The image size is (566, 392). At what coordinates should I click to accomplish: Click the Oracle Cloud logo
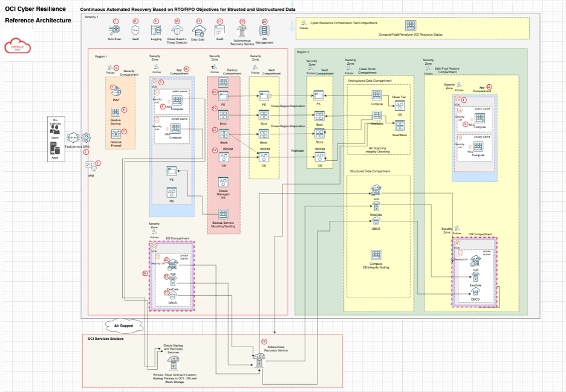point(14,46)
